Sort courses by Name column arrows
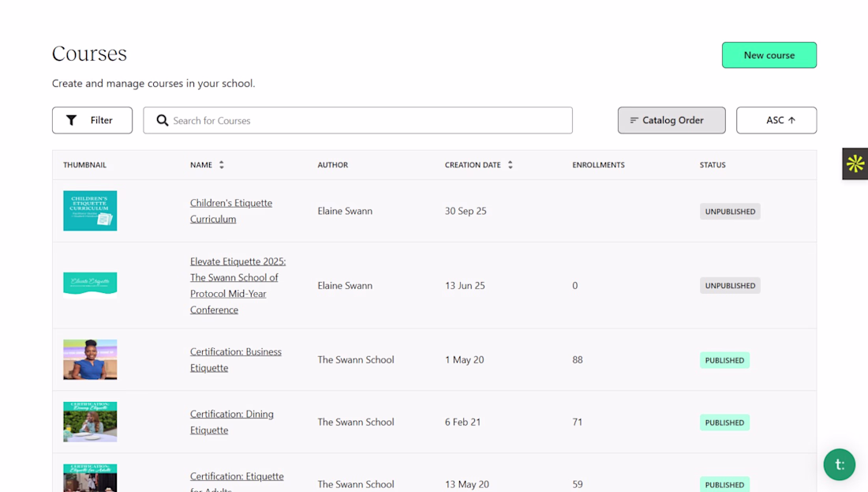The image size is (868, 492). [222, 164]
